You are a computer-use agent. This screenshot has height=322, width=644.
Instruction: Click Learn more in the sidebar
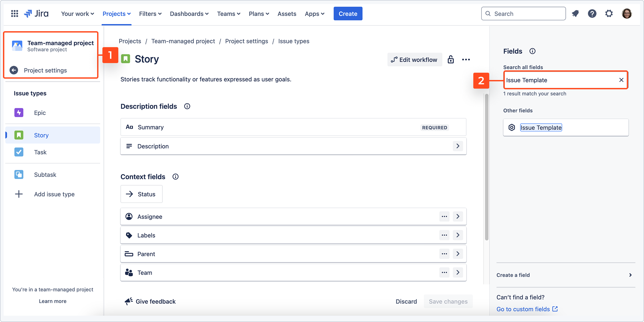pos(53,301)
